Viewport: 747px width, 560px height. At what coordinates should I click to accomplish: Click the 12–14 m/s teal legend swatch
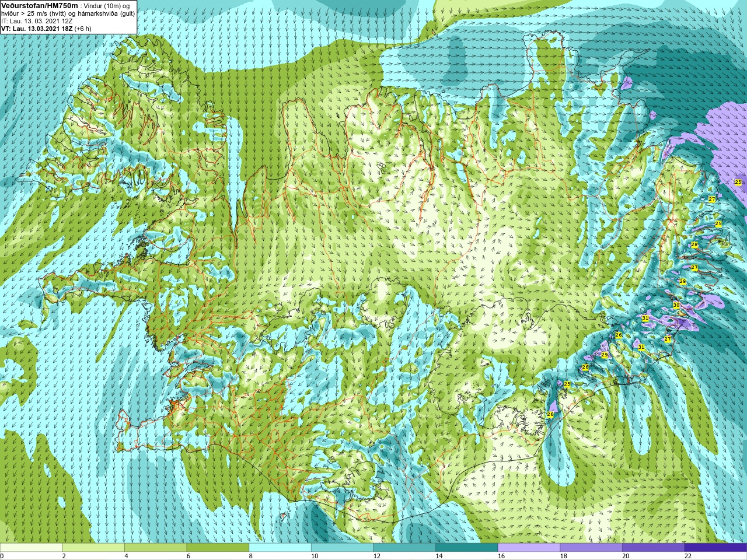pyautogui.click(x=404, y=547)
